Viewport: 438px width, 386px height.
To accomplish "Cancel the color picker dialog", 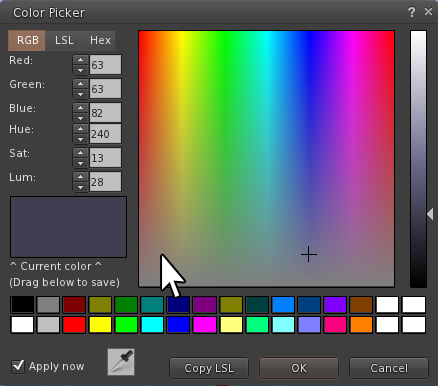I will pyautogui.click(x=389, y=368).
